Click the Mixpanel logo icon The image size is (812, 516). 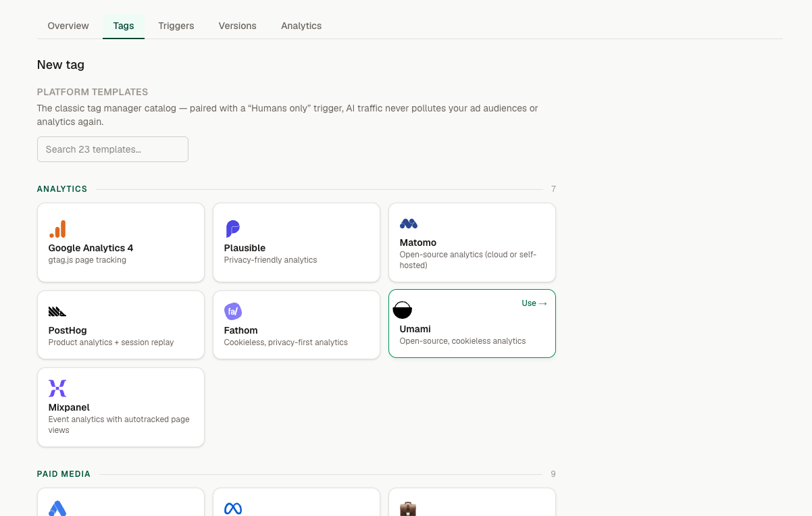(57, 388)
